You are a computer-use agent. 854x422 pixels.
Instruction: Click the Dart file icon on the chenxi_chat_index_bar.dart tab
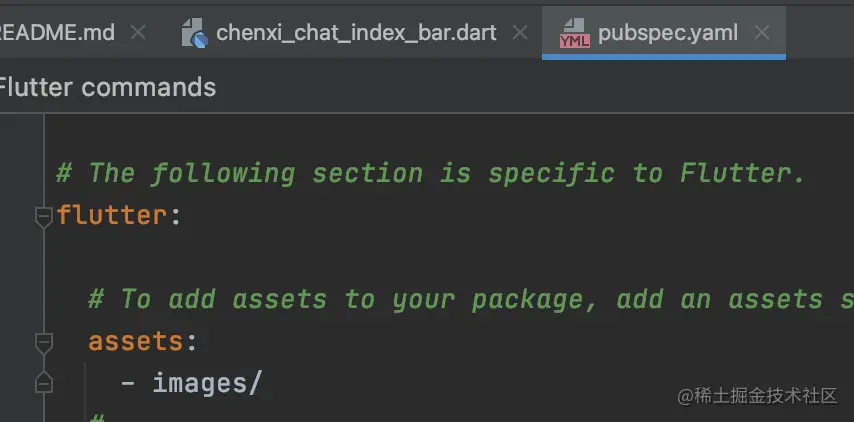click(x=195, y=34)
